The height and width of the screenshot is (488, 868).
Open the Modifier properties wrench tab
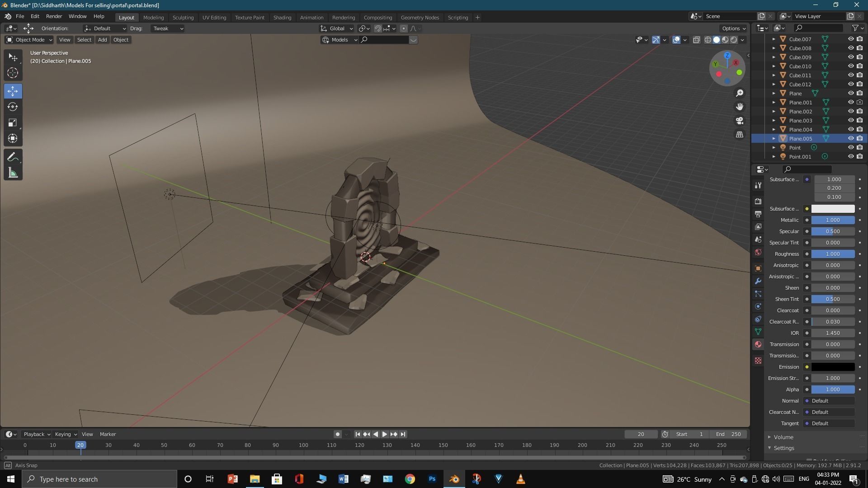[x=758, y=281]
